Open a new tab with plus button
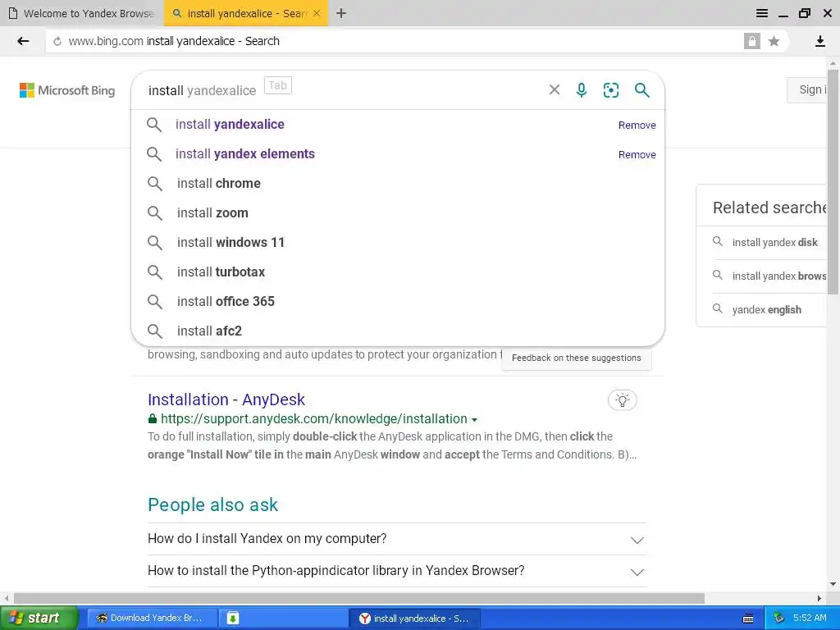840x630 pixels. click(x=341, y=13)
